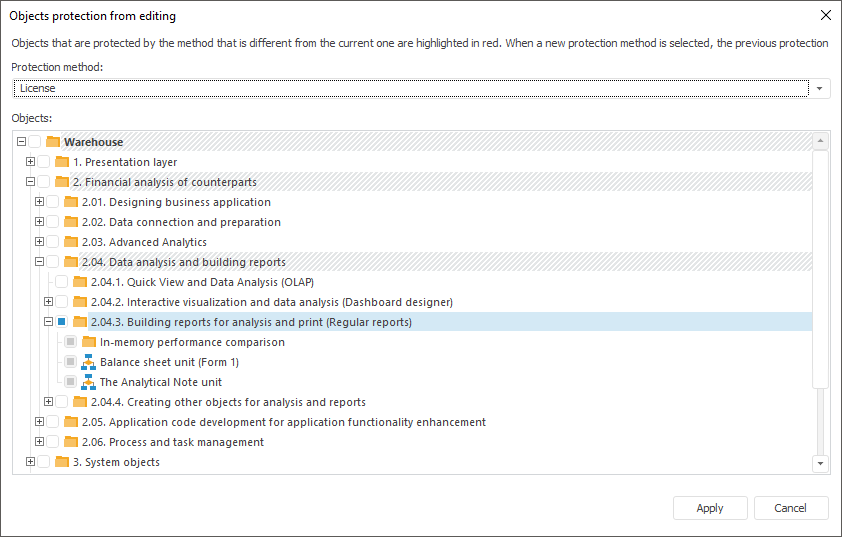842x537 pixels.
Task: Toggle checkbox for 2.04.3. Building reports
Action: (62, 322)
